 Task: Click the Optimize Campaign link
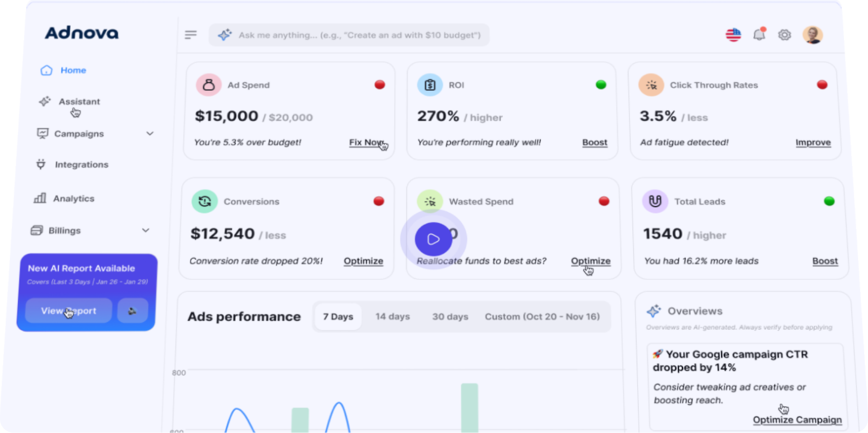797,420
